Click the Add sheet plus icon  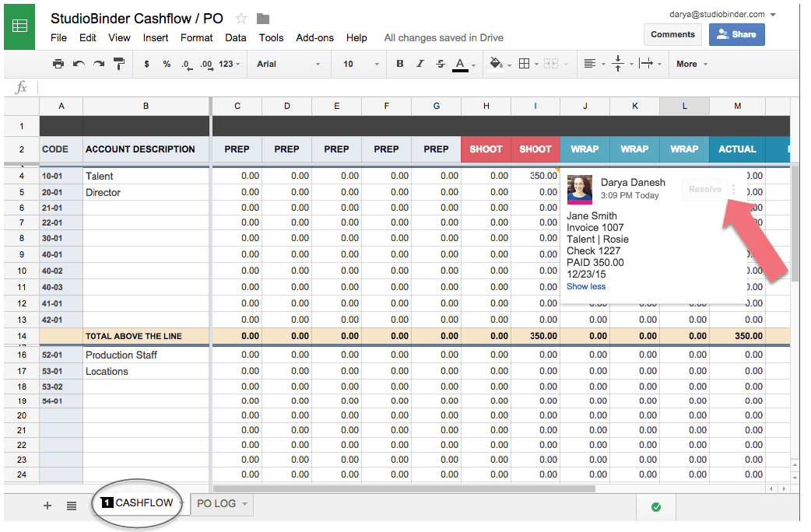pos(47,506)
